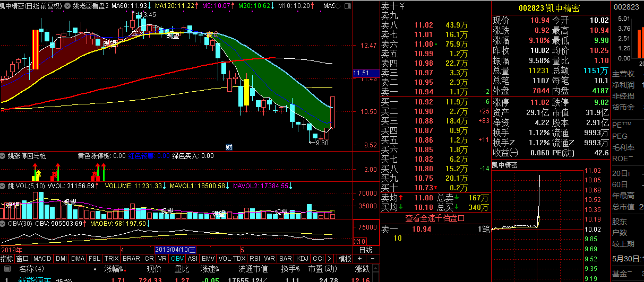Sort list by 涨幅% column
Viewport: 644px width, 282px height.
point(114,269)
